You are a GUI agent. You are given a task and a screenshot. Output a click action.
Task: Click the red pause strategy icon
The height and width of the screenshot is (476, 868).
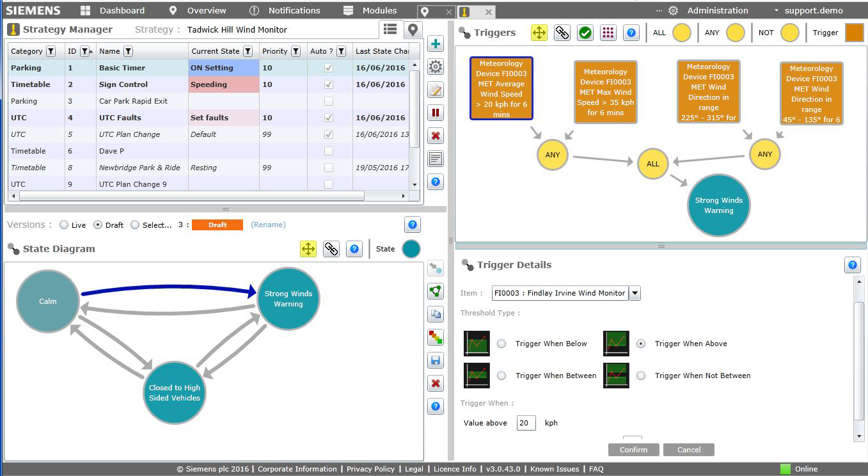(436, 113)
